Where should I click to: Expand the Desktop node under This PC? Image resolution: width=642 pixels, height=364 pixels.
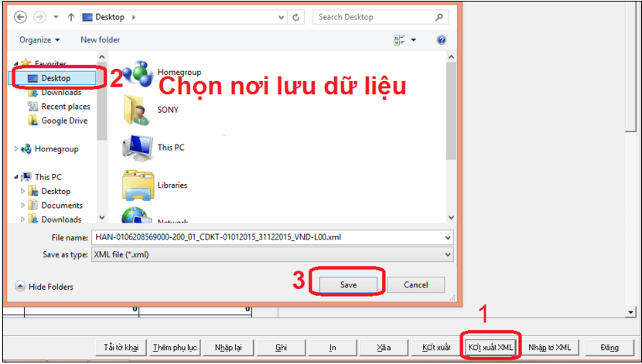[x=23, y=192]
